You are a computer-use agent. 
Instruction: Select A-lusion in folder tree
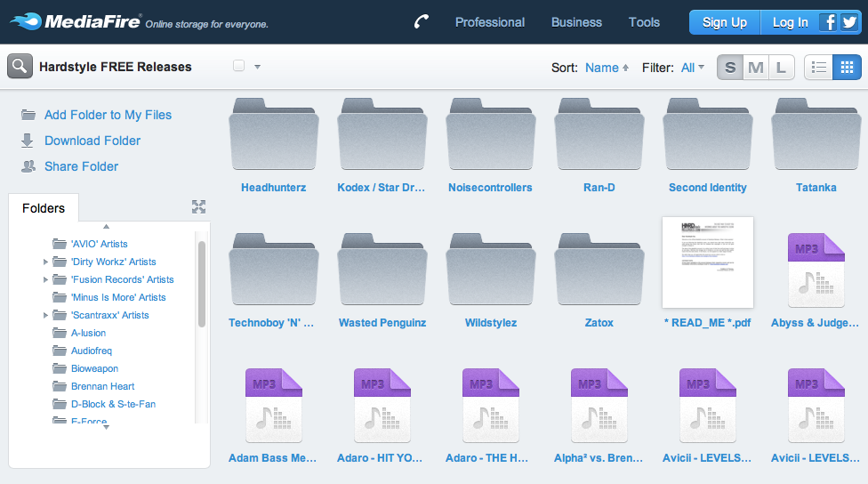click(88, 333)
